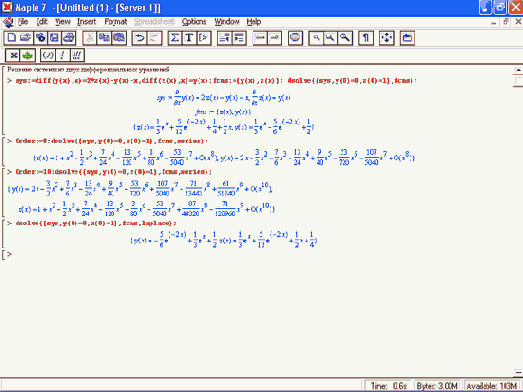Open the Format menu
This screenshot has width=523, height=392.
point(116,22)
